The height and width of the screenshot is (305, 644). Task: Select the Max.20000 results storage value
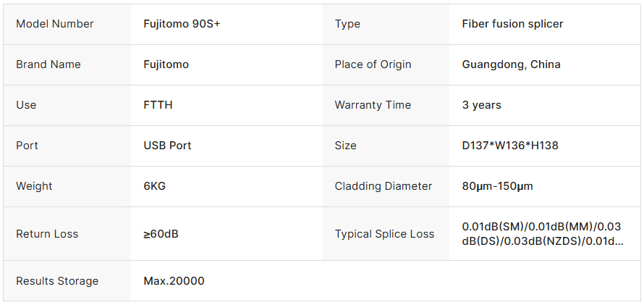[174, 281]
